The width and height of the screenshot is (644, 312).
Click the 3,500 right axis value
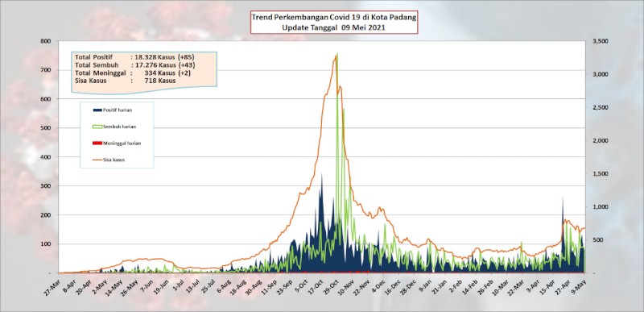coord(595,41)
